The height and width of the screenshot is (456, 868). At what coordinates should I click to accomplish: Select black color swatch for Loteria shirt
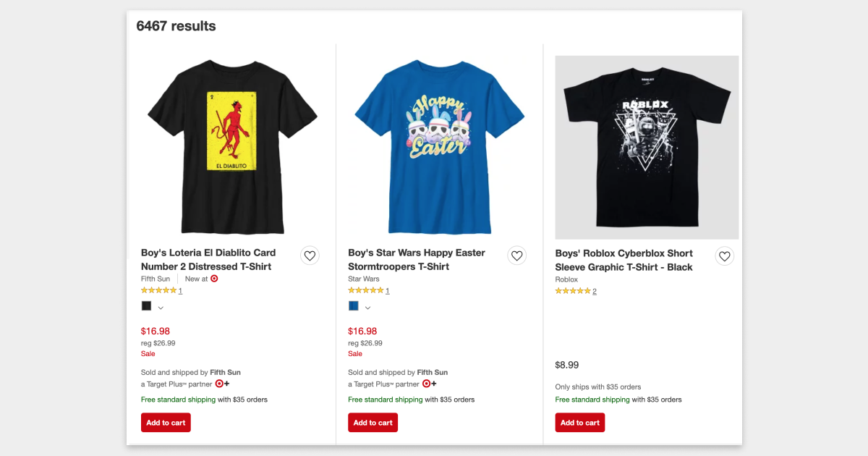click(x=147, y=306)
